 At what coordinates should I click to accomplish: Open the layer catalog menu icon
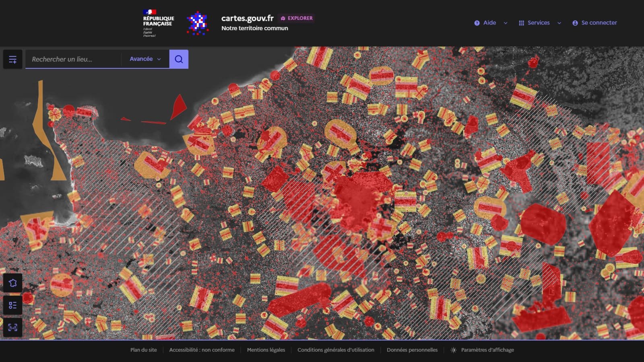point(13,60)
